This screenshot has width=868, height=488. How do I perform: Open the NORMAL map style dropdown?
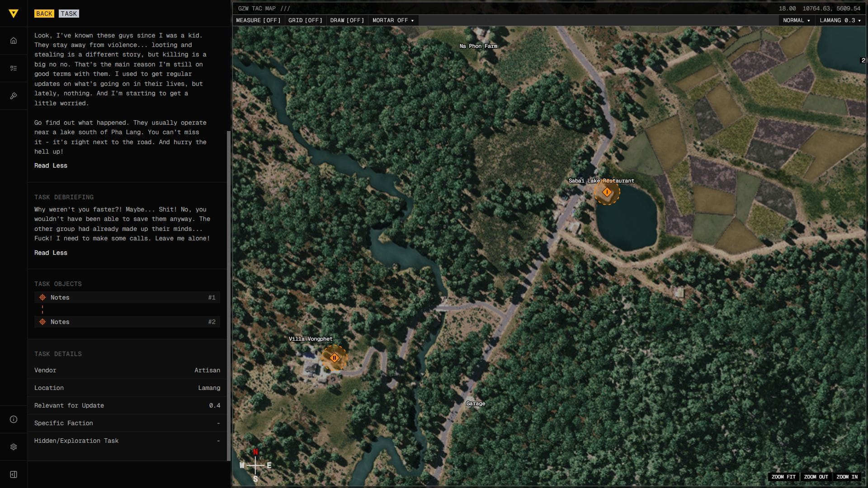[796, 20]
